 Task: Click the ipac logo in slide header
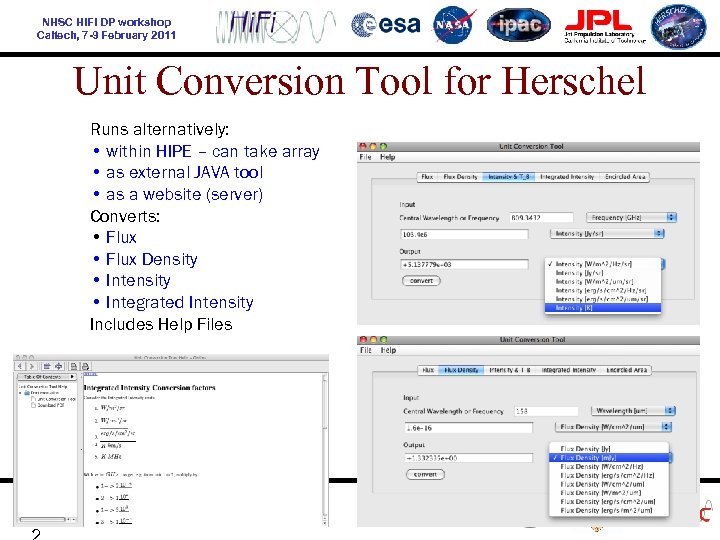click(x=519, y=25)
